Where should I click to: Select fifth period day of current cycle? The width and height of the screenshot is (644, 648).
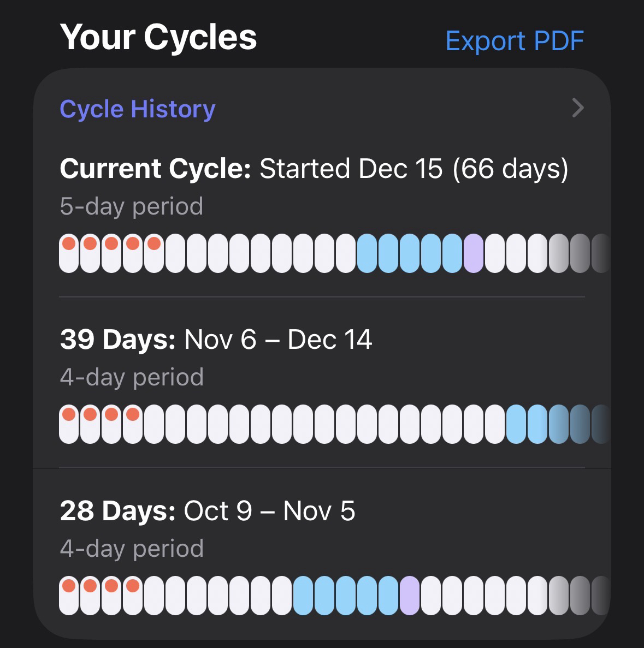pyautogui.click(x=154, y=253)
